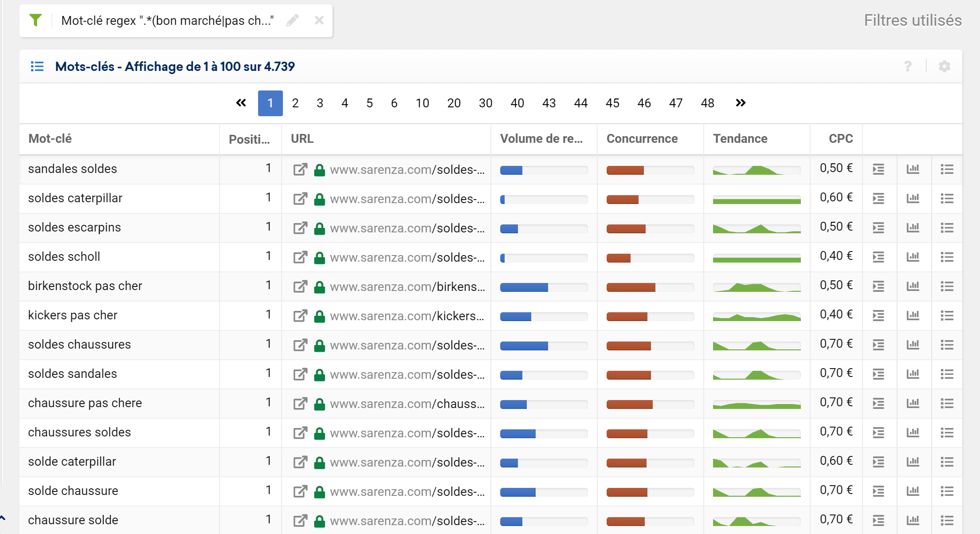This screenshot has height=534, width=980.
Task: Go to page 48
Action: tap(708, 103)
